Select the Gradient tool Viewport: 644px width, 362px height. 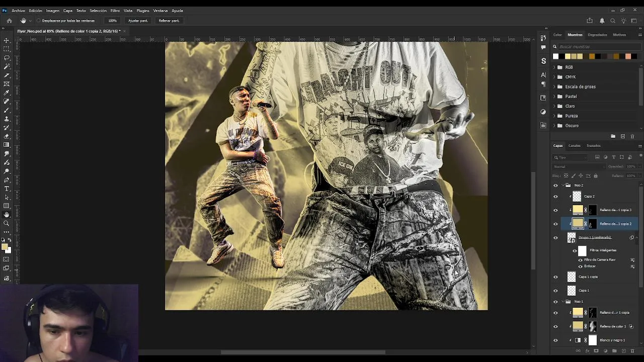pyautogui.click(x=7, y=145)
